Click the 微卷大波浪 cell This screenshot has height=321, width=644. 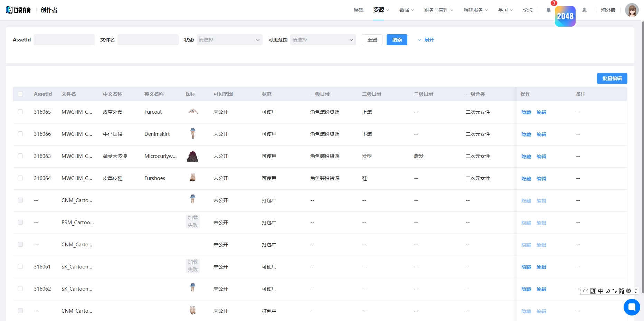pyautogui.click(x=115, y=156)
